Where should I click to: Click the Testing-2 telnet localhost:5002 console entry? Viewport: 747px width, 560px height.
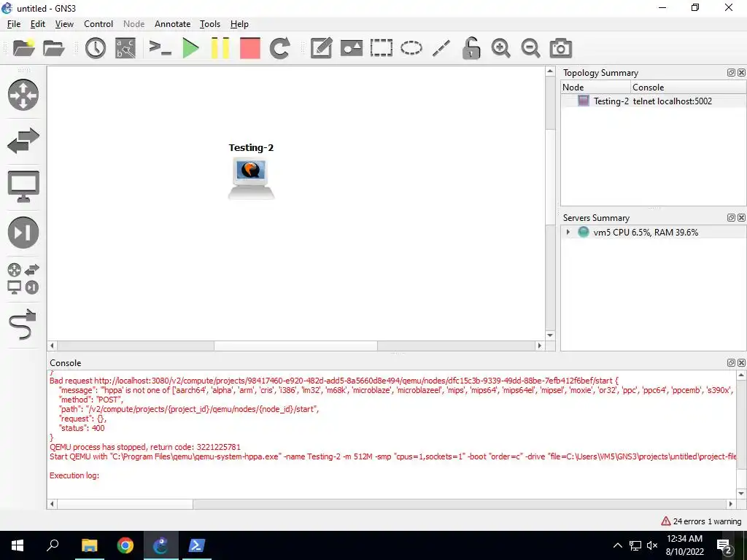coord(672,101)
